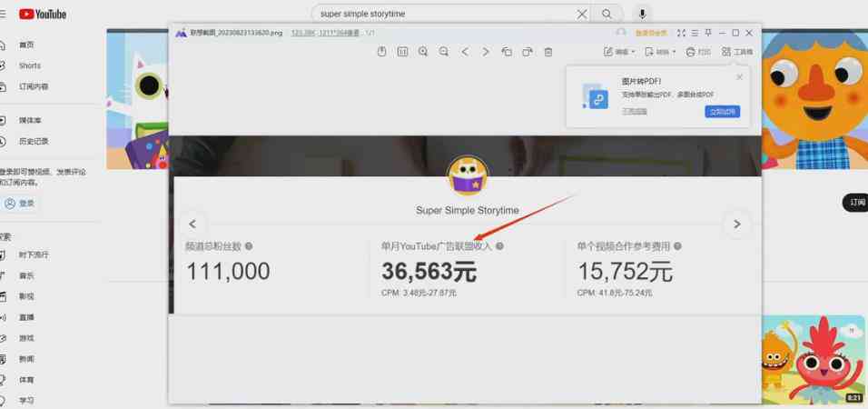Viewport: 868px width, 409px height.
Task: Open the video thumbnail with 8:21 duration
Action: tap(814, 359)
